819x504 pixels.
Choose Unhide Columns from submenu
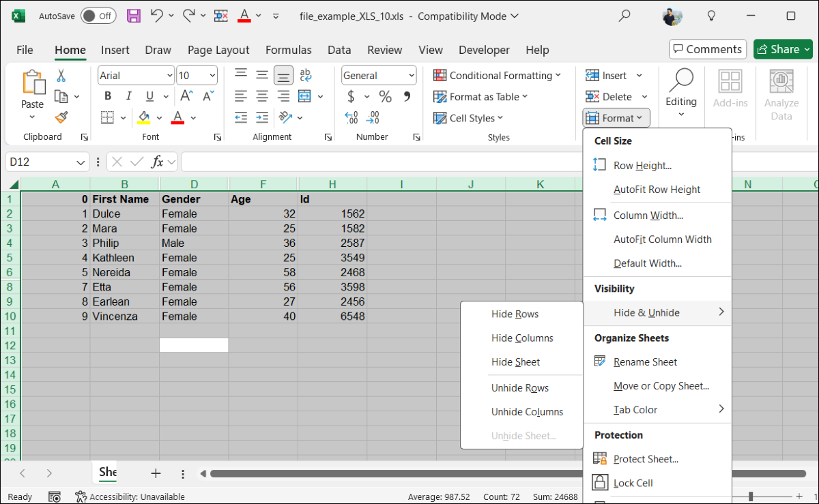tap(527, 412)
